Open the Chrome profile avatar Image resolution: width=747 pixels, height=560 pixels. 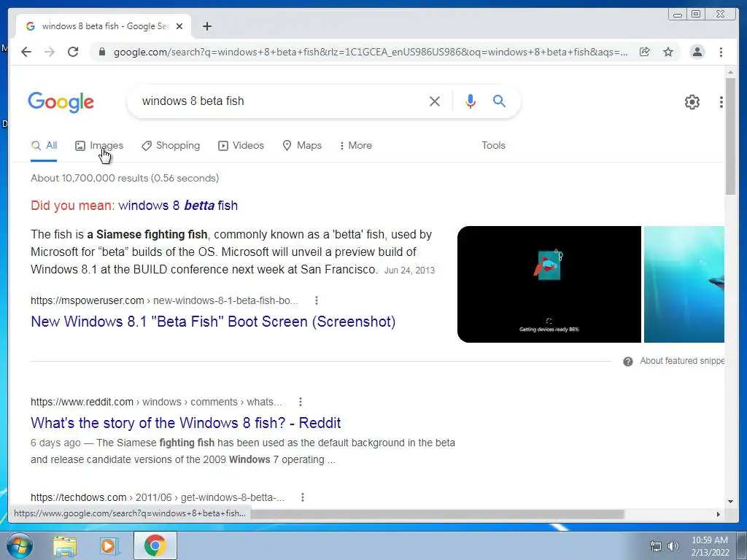coord(697,52)
